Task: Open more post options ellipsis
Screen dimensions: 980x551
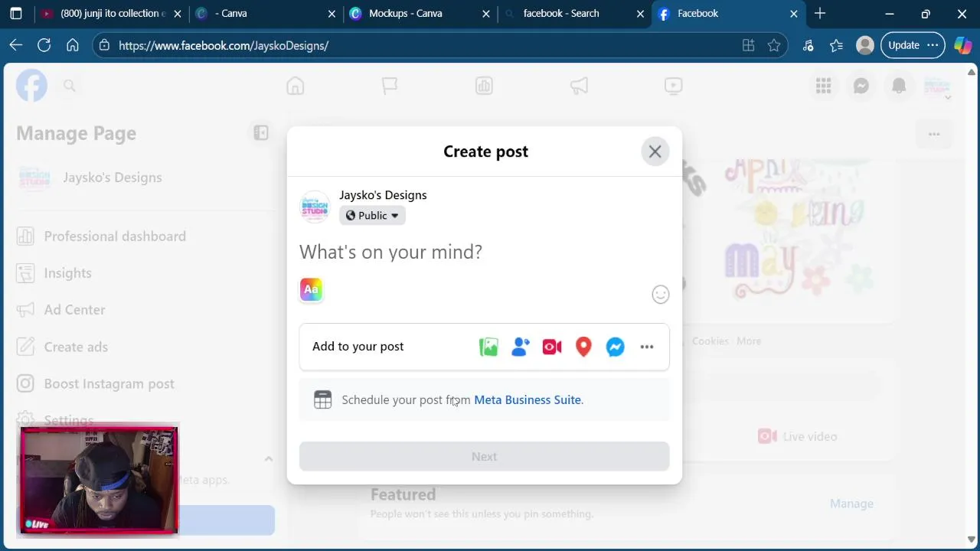Action: tap(647, 347)
